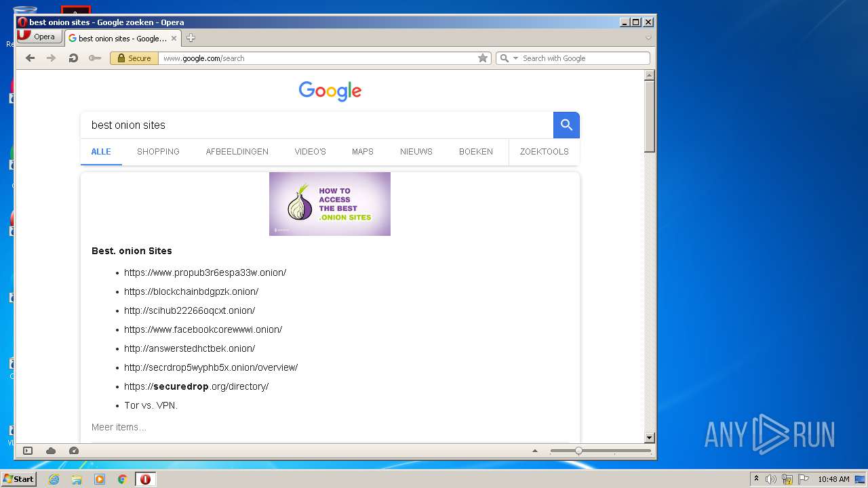
Task: Show closed tabs dropdown arrow
Action: point(648,38)
